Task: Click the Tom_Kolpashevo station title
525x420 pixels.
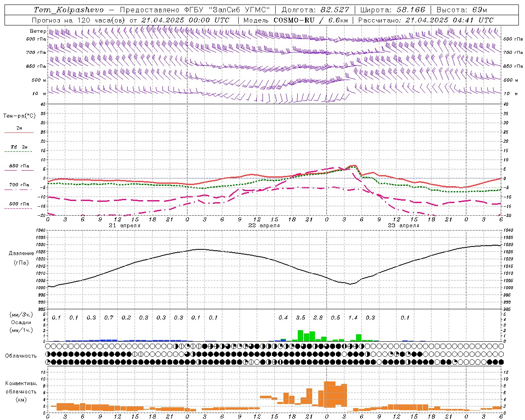Action: (x=68, y=10)
